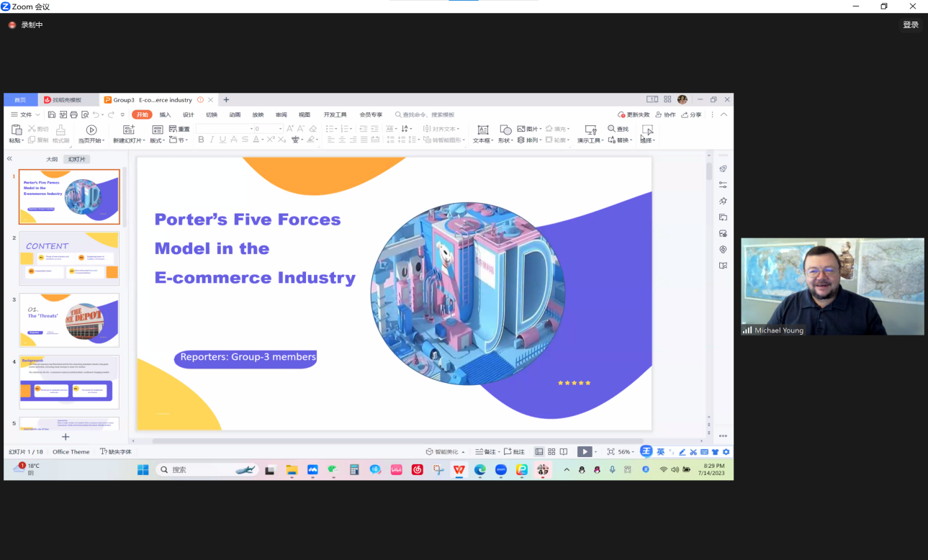This screenshot has width=928, height=560.
Task: Open the Layout (版式) dropdown
Action: (x=158, y=140)
